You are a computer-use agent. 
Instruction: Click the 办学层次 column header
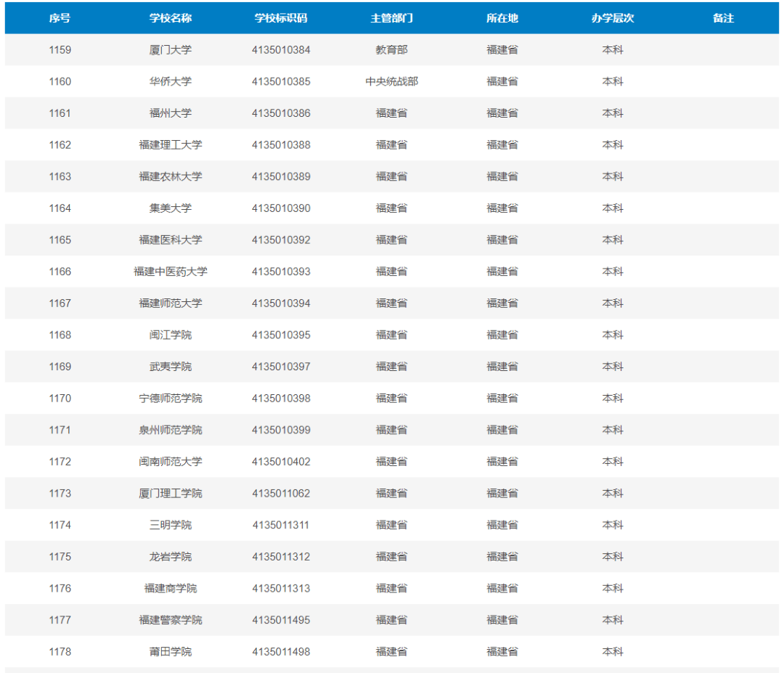[x=613, y=18]
